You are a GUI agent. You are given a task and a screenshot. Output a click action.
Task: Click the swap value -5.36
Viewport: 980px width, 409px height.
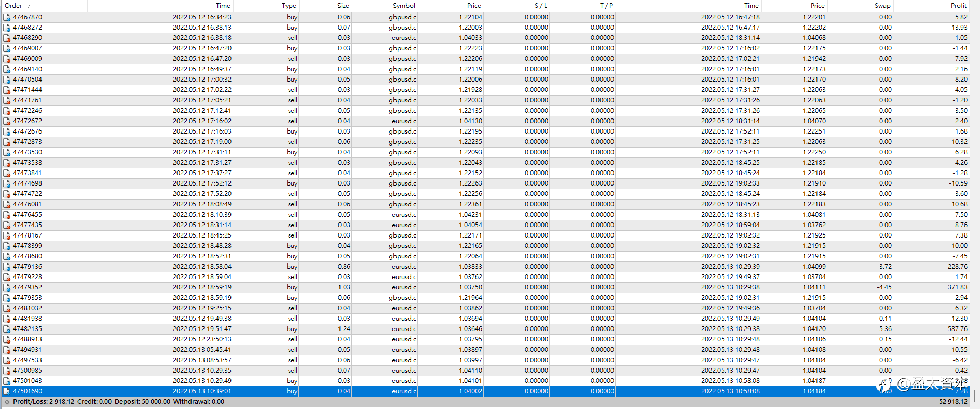pos(884,329)
